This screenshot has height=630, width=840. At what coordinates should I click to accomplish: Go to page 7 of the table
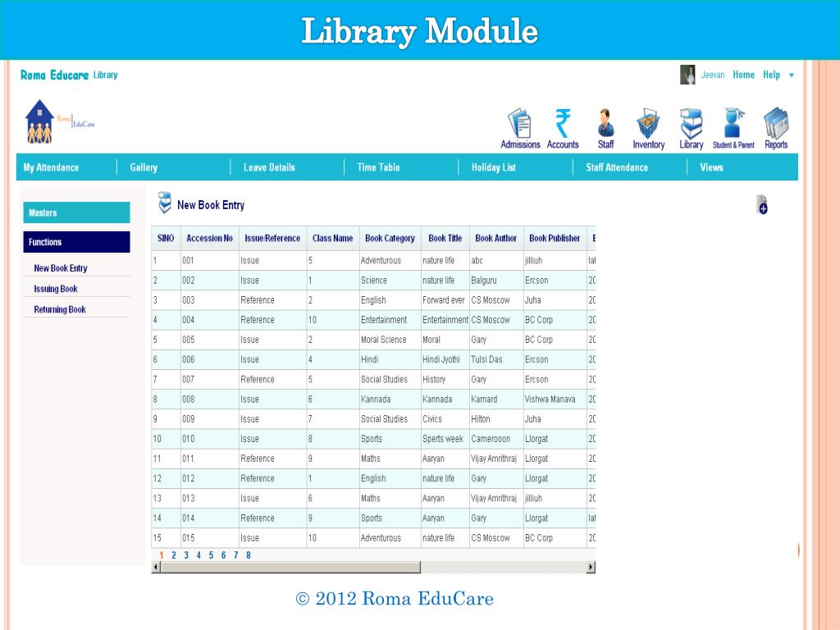(235, 555)
